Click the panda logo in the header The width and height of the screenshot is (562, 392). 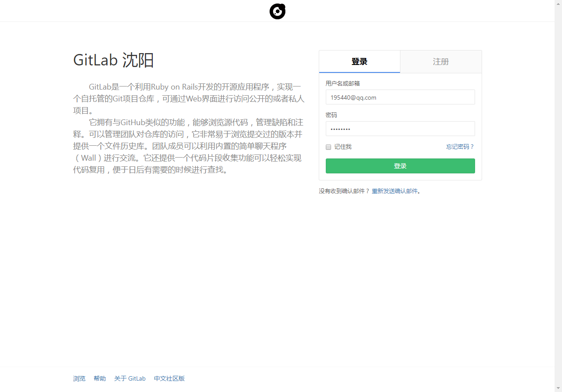pos(277,11)
